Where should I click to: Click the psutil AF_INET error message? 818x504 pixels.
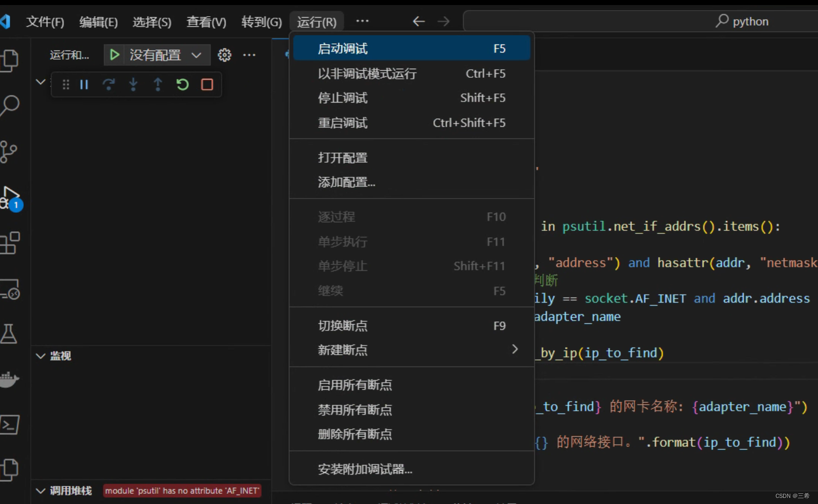[x=182, y=491]
